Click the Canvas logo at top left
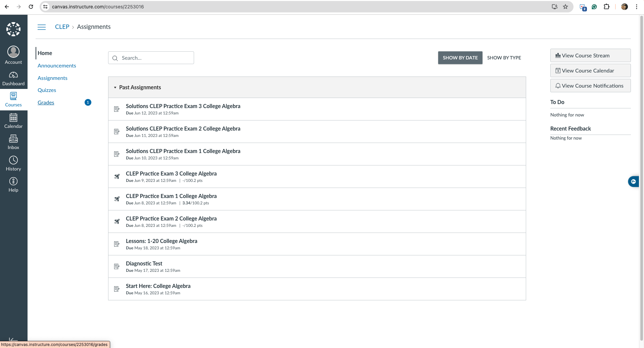This screenshot has height=348, width=644. point(13,29)
